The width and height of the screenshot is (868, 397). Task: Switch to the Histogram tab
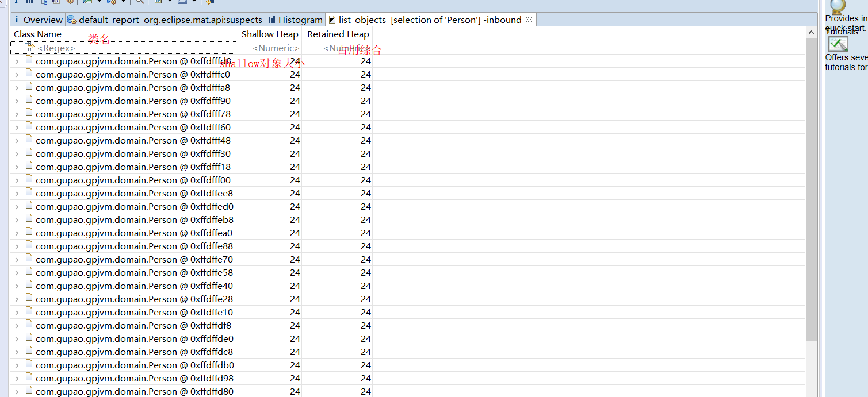pos(295,20)
